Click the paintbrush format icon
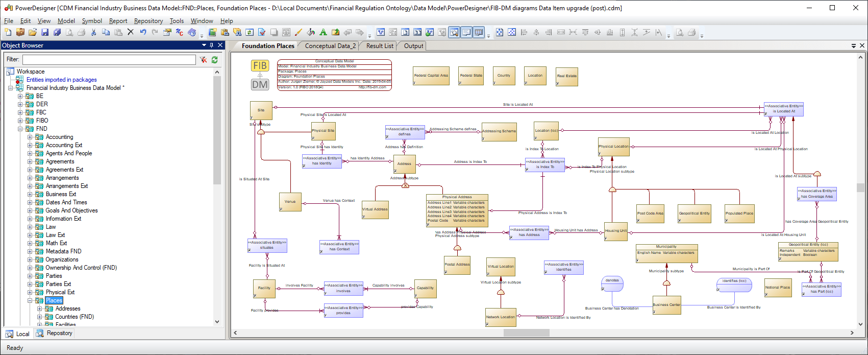The height and width of the screenshot is (355, 868). click(299, 32)
